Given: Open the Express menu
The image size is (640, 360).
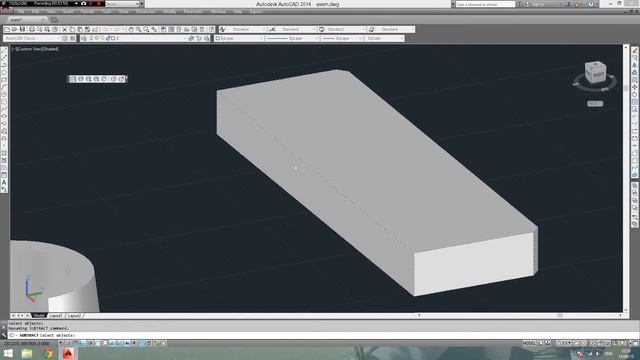Looking at the screenshot, I should [256, 12].
